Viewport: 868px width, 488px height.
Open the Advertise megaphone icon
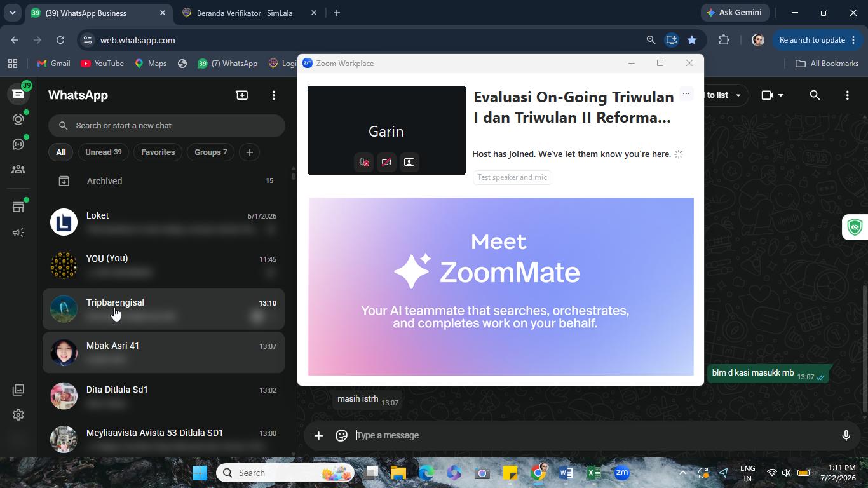pos(18,233)
